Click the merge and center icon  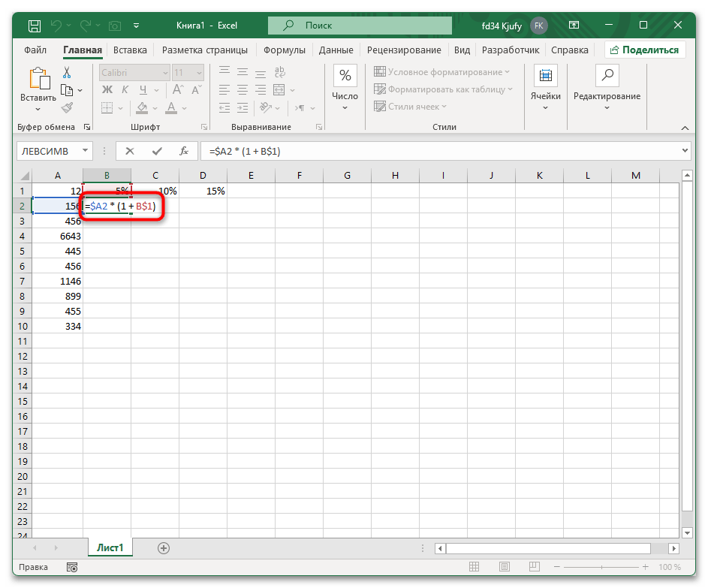(x=279, y=90)
